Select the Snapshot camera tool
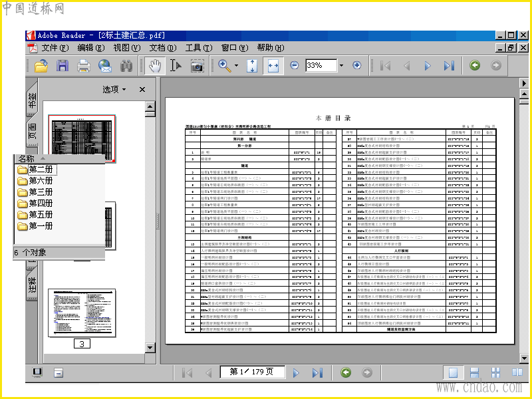 [197, 66]
